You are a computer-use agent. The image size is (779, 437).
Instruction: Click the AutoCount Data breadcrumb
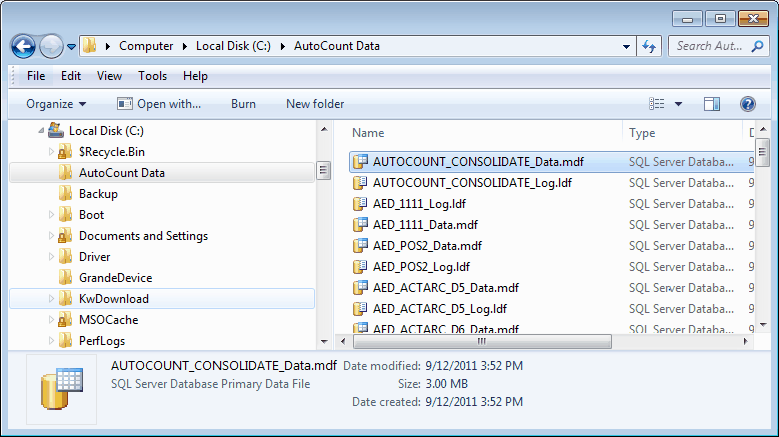pyautogui.click(x=336, y=46)
